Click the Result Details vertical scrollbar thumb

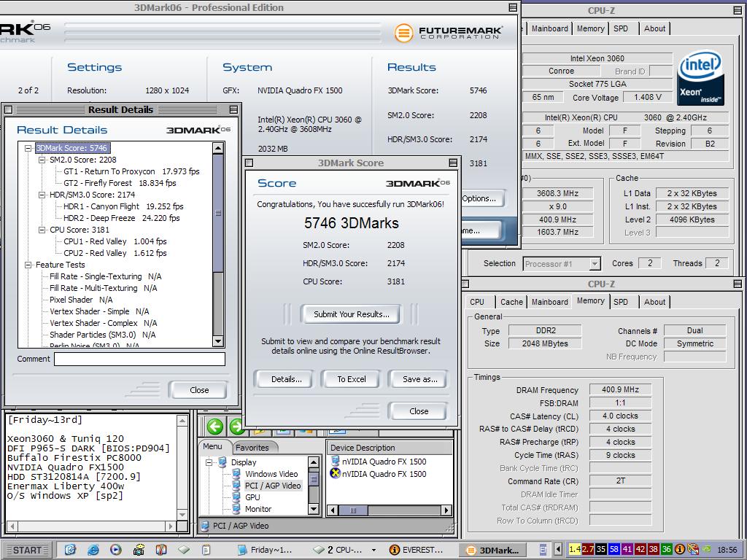(218, 212)
